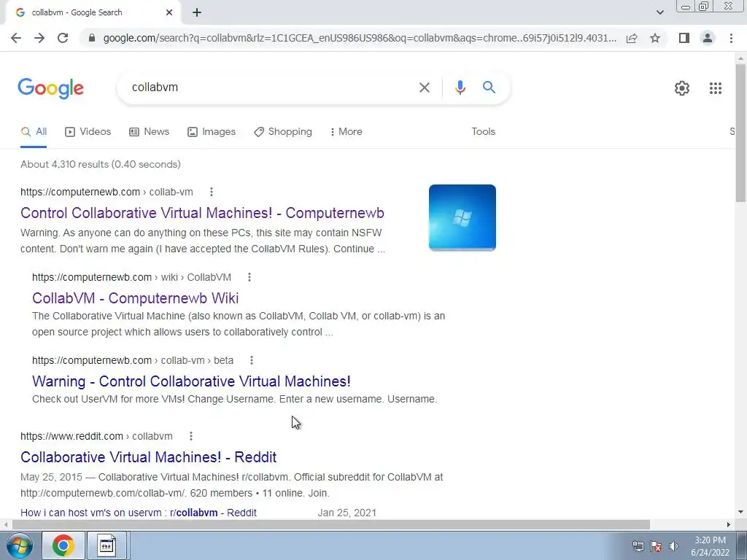
Task: Open the Action Center flag icon
Action: pos(656,547)
